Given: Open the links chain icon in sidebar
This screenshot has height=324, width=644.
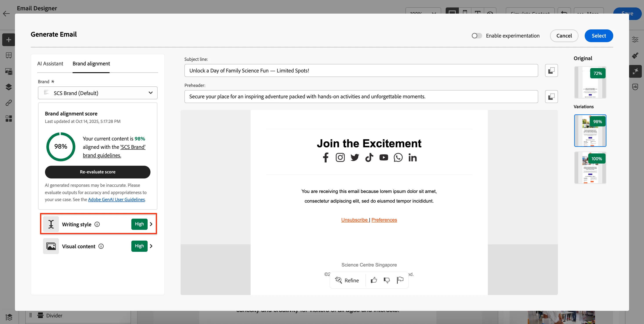Looking at the screenshot, I should click(x=9, y=103).
